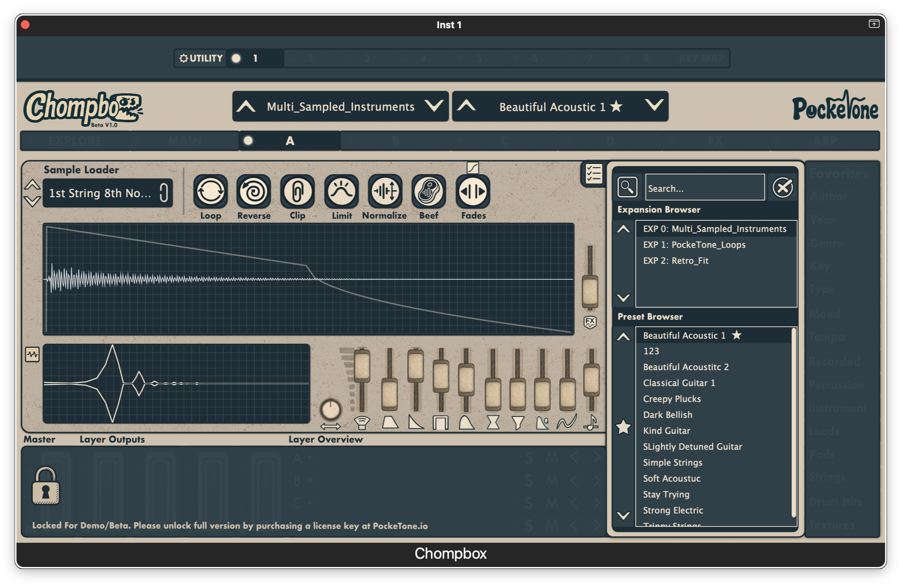
Task: Open the Multi_Sampled_Instruments expansion dropdown arrow
Action: coord(434,106)
